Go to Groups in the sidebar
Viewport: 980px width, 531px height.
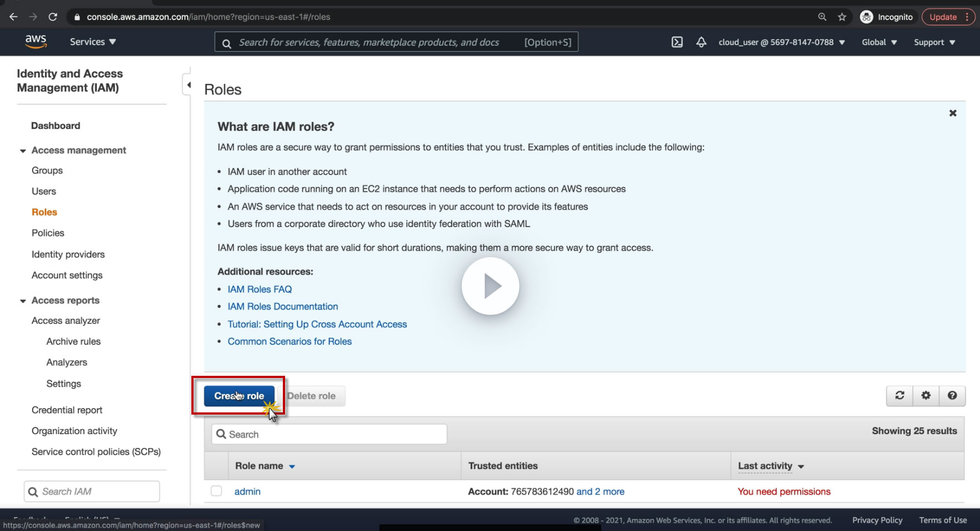tap(47, 171)
